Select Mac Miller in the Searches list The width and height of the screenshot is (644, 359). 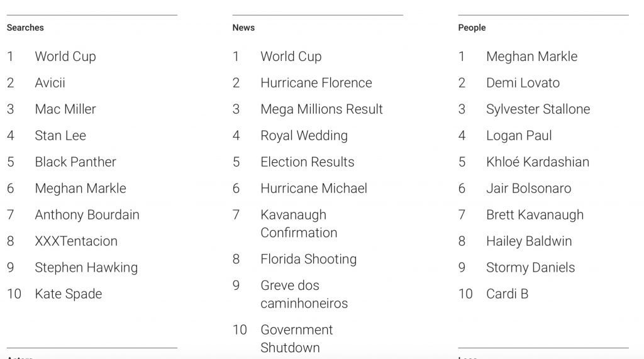pyautogui.click(x=65, y=109)
